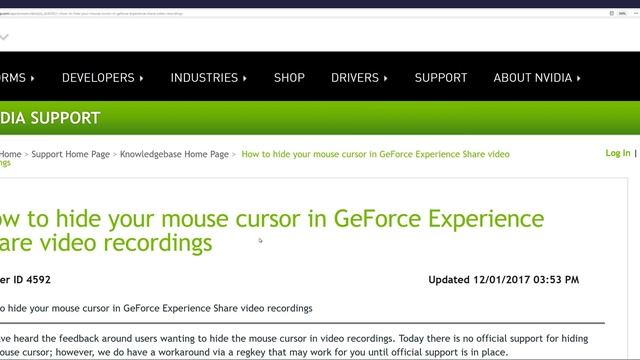The image size is (640, 360).
Task: Expand arrow next to DEVELOPERS
Action: [x=141, y=78]
